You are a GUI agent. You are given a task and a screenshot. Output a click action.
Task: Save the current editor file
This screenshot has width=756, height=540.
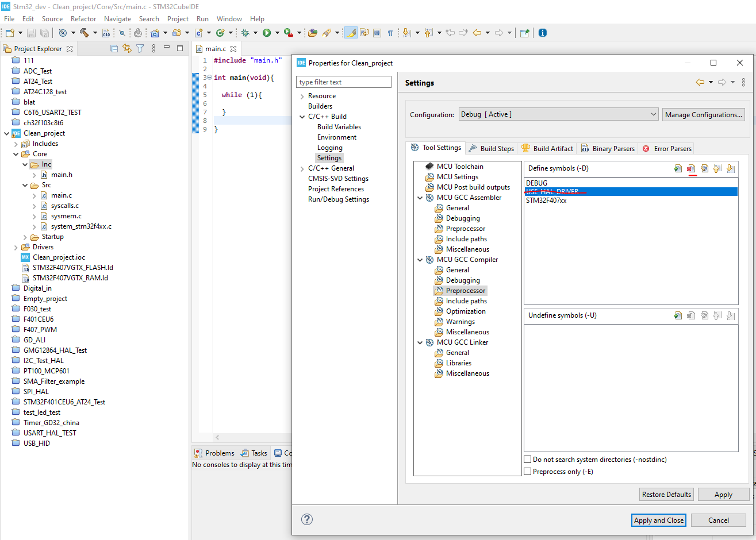[x=30, y=33]
